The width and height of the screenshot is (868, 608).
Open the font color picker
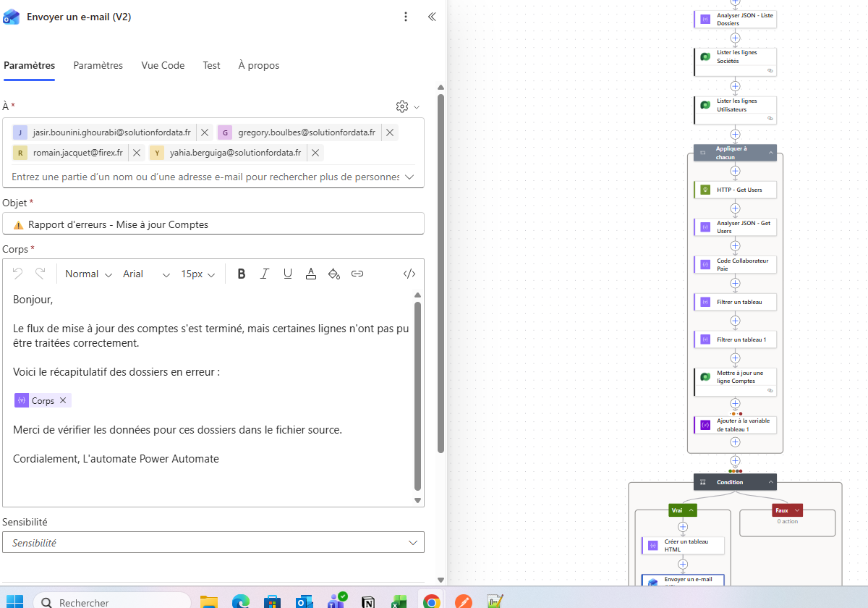pos(311,274)
